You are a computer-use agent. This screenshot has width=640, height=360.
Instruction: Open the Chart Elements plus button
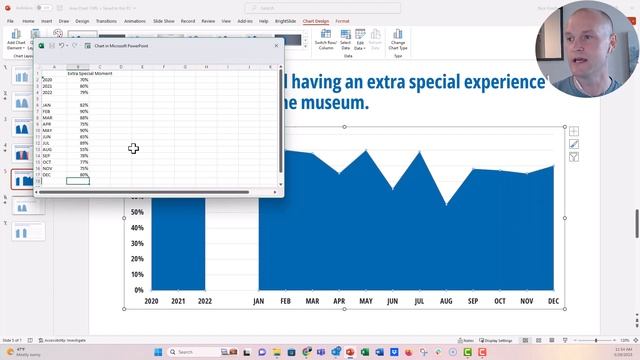(x=573, y=131)
